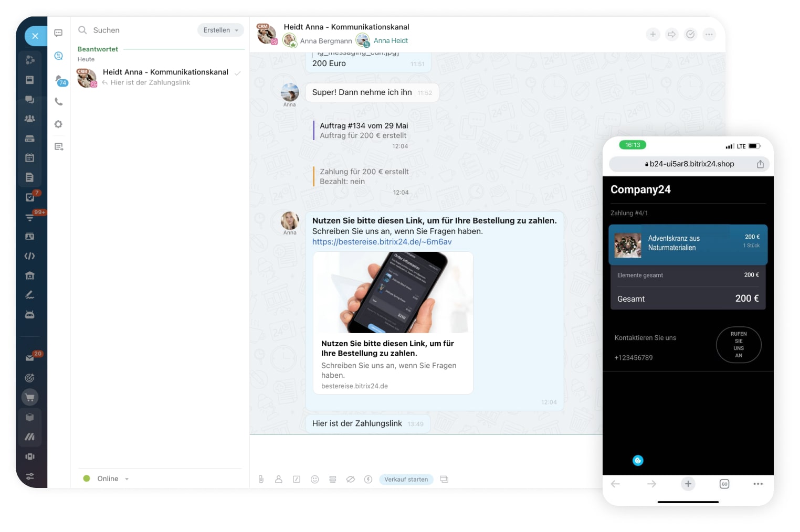
Task: Open the feed filter icon with 99+ badge
Action: pos(30,216)
